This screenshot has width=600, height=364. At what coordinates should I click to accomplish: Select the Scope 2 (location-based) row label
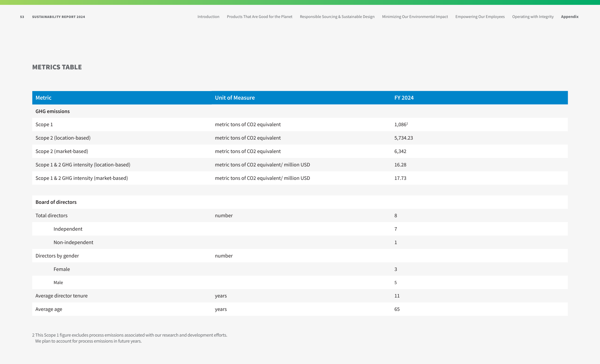63,138
